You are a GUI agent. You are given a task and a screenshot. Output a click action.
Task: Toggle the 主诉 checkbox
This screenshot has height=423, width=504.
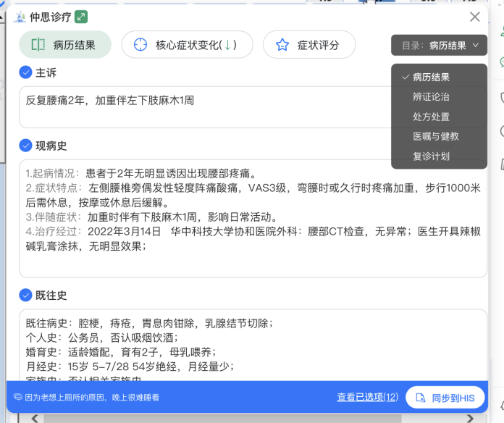[25, 72]
